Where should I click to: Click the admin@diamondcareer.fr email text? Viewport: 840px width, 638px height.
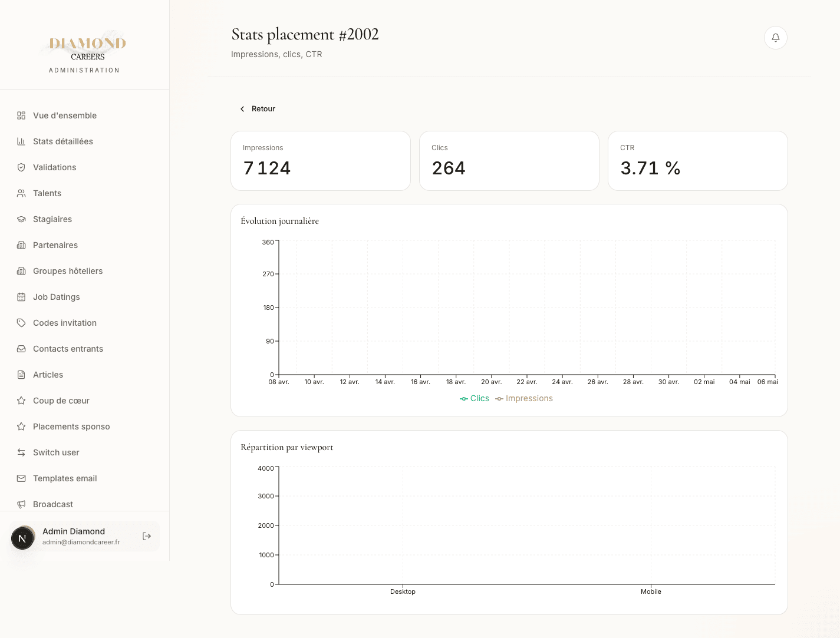pos(81,542)
